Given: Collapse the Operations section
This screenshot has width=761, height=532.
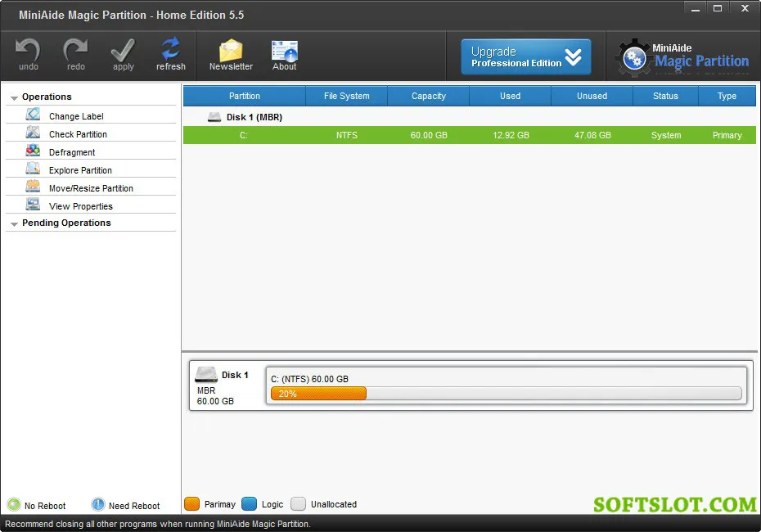Looking at the screenshot, I should click(x=14, y=97).
